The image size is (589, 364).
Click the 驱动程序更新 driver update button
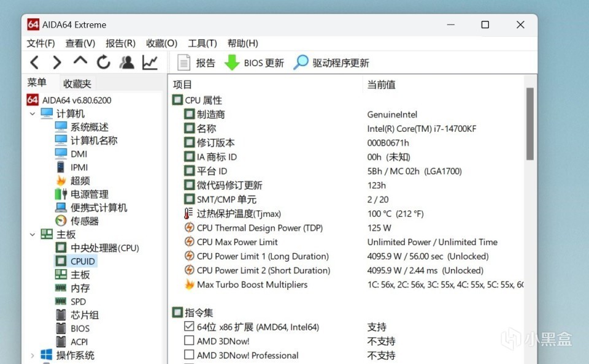[x=331, y=63]
